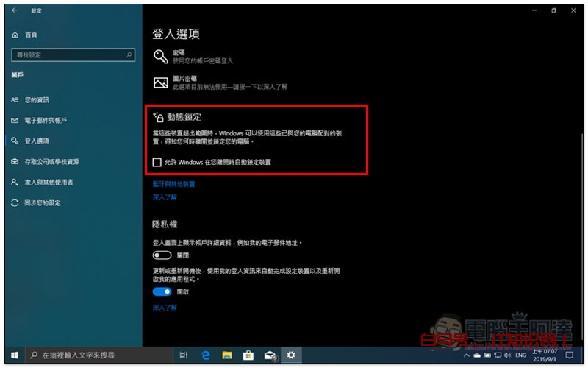Toggle show account details switch (關閉)
Screen dimensions: 588x368
tap(162, 255)
